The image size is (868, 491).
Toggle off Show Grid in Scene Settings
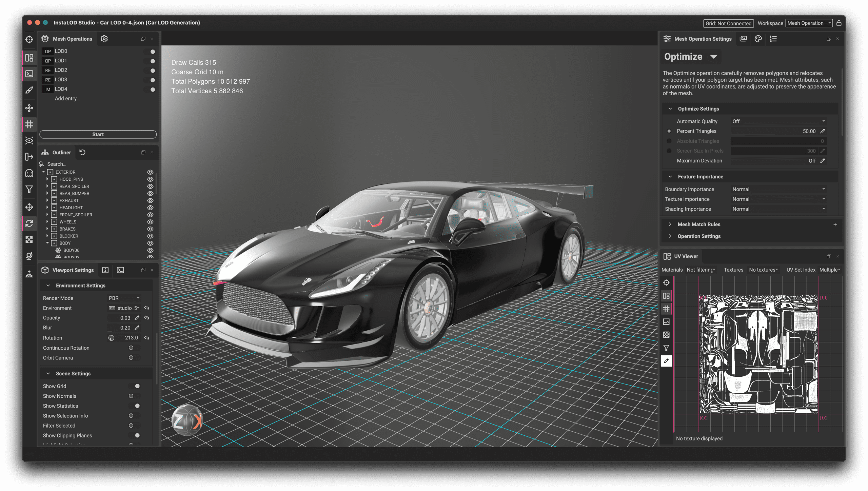coord(137,386)
